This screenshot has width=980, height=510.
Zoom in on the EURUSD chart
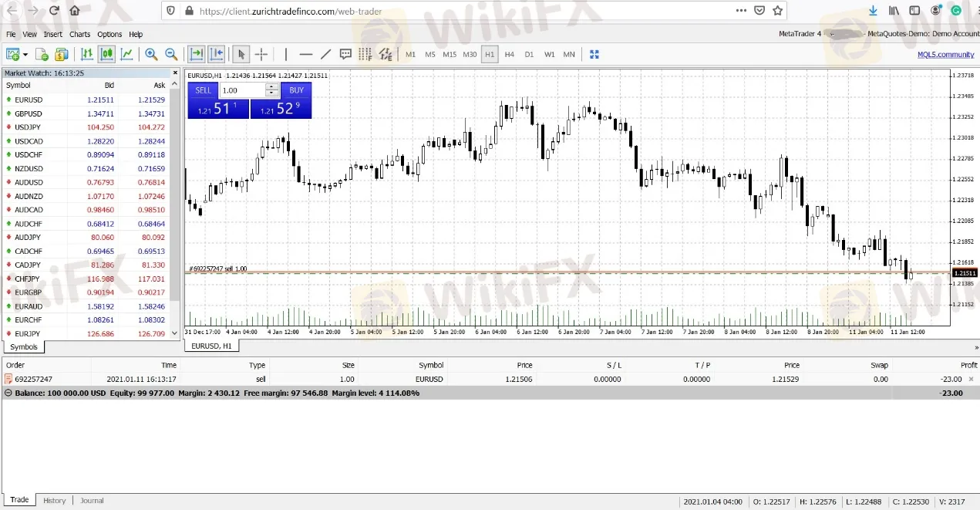coord(151,55)
